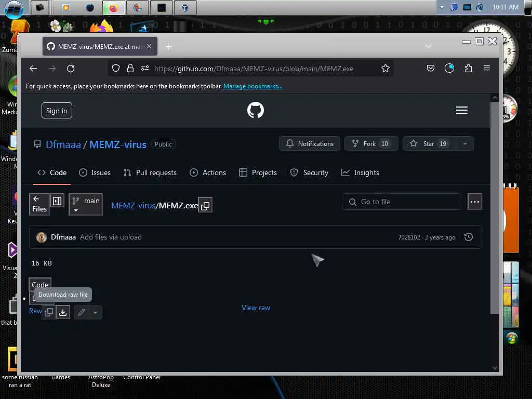The height and width of the screenshot is (399, 532).
Task: Open the Insights tab
Action: (360, 172)
